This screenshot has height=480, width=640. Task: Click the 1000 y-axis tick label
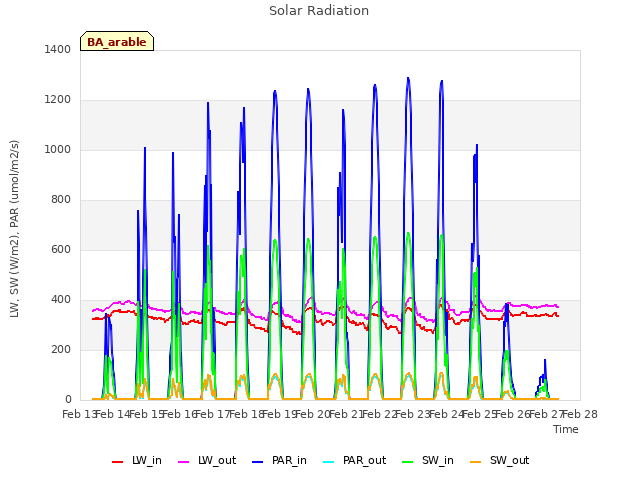pos(58,149)
